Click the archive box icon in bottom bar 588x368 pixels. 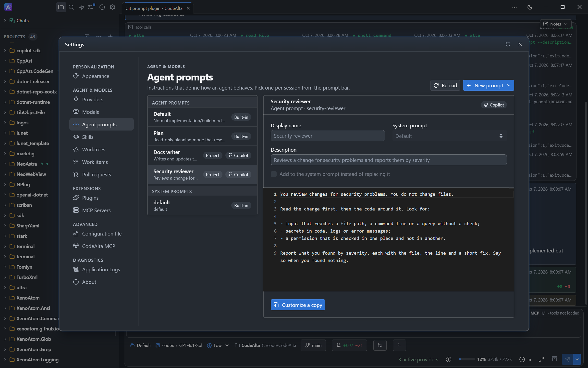[554, 359]
